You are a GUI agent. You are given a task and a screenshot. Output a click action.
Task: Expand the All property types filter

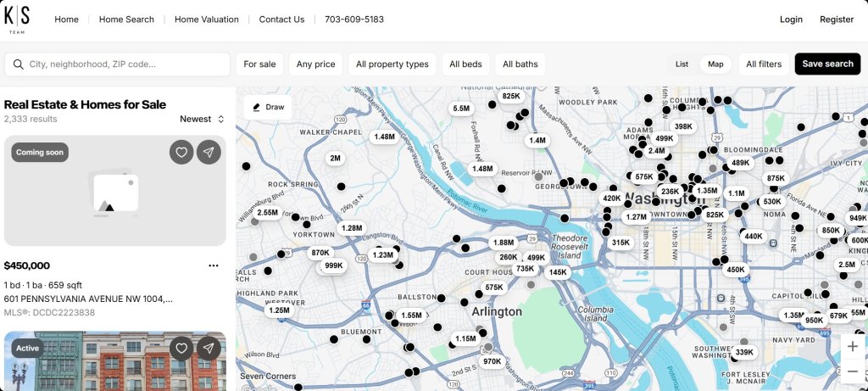tap(392, 64)
